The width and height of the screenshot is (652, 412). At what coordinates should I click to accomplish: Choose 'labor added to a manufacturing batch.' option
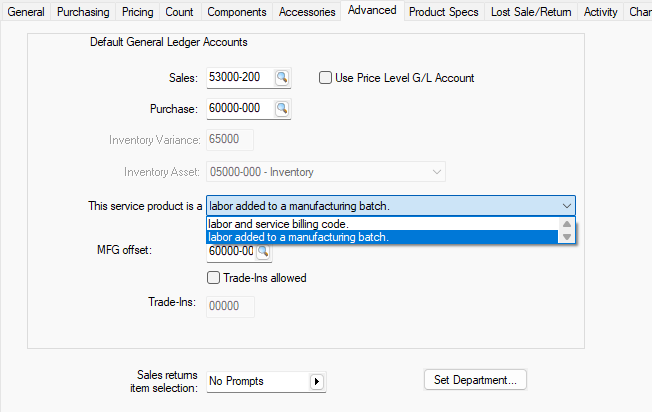click(x=382, y=237)
